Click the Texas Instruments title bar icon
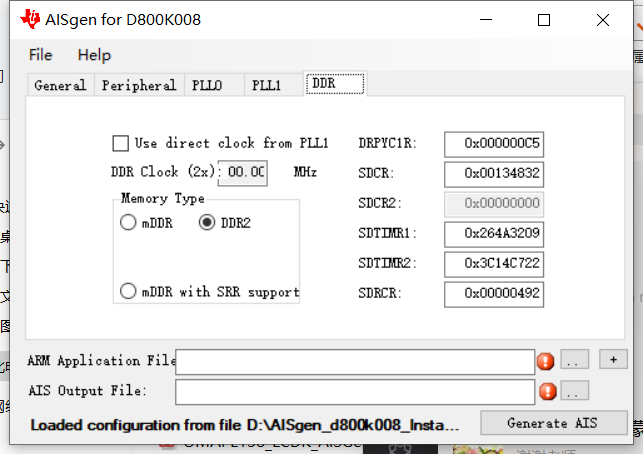 [30, 19]
